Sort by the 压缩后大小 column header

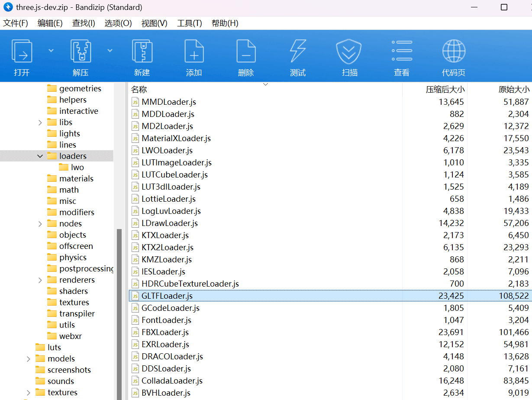click(x=445, y=90)
